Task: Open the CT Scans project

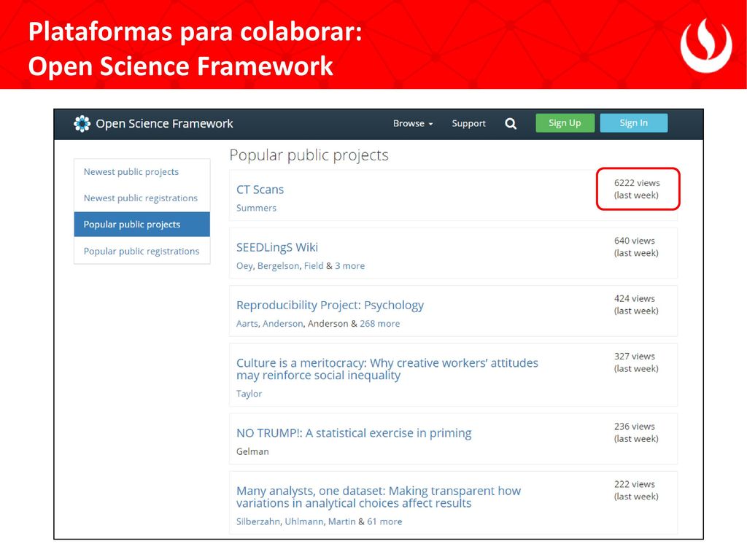Action: [260, 190]
